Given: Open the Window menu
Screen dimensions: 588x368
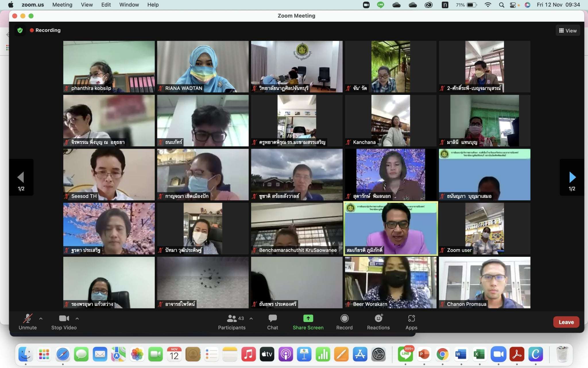Looking at the screenshot, I should [x=129, y=5].
